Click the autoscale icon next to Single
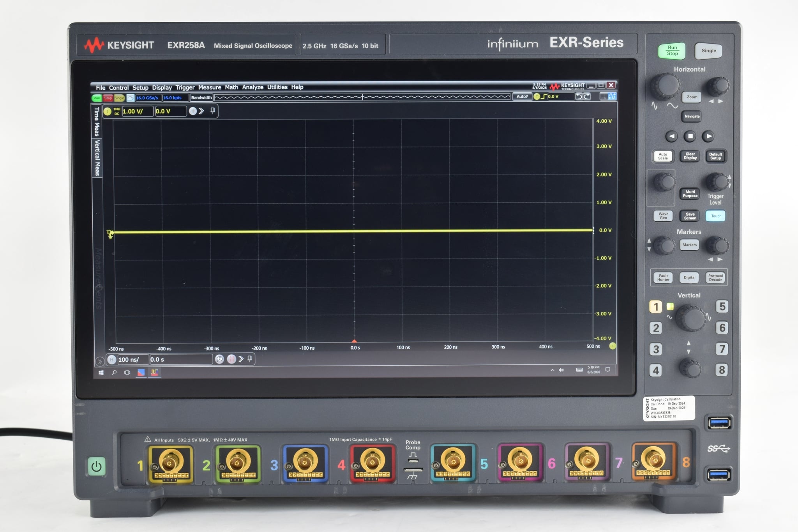Image resolution: width=798 pixels, height=532 pixels. [130, 98]
